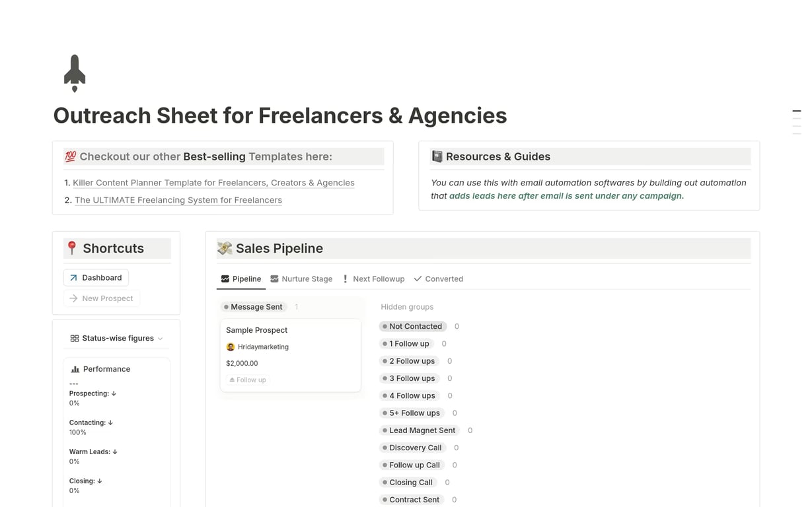Open the Killer Content Planner Template link

point(213,183)
